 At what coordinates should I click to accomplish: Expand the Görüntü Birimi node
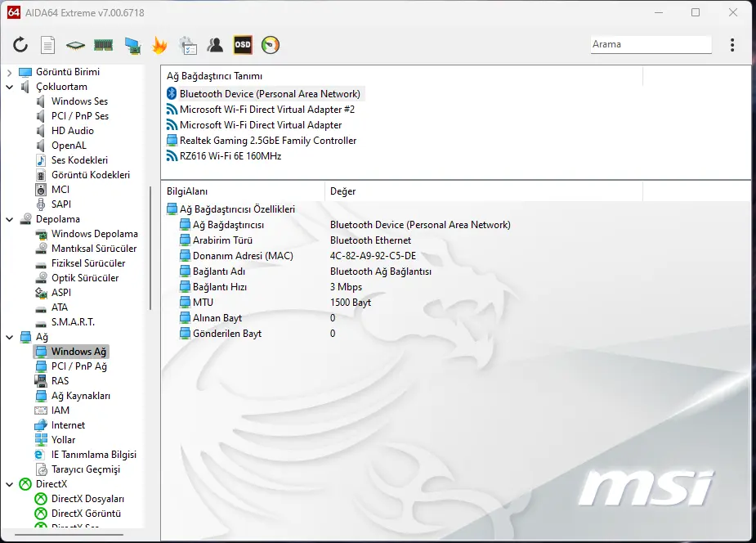coord(9,72)
